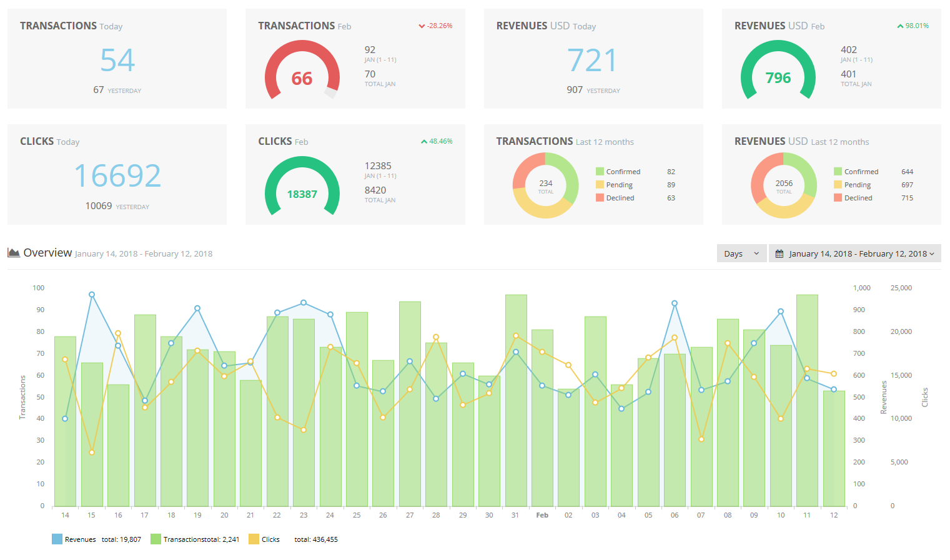This screenshot has height=560, width=950.
Task: Click the 402 Jan (1-11) revenues figure
Action: [x=849, y=50]
